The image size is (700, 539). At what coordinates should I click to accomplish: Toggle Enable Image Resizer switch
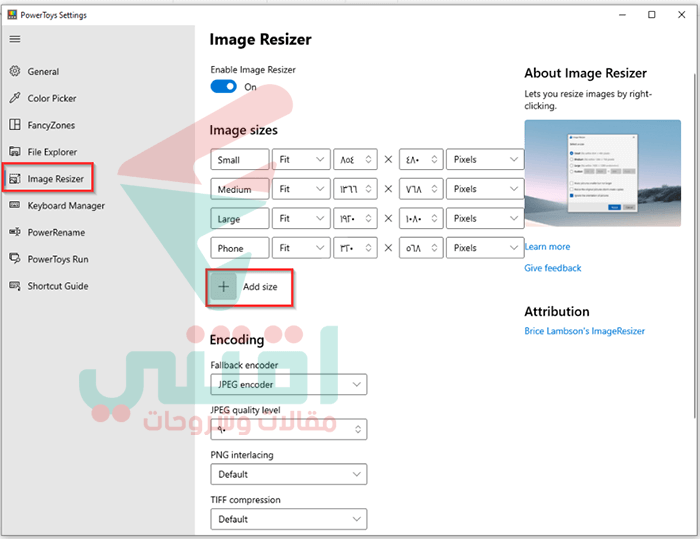(224, 87)
